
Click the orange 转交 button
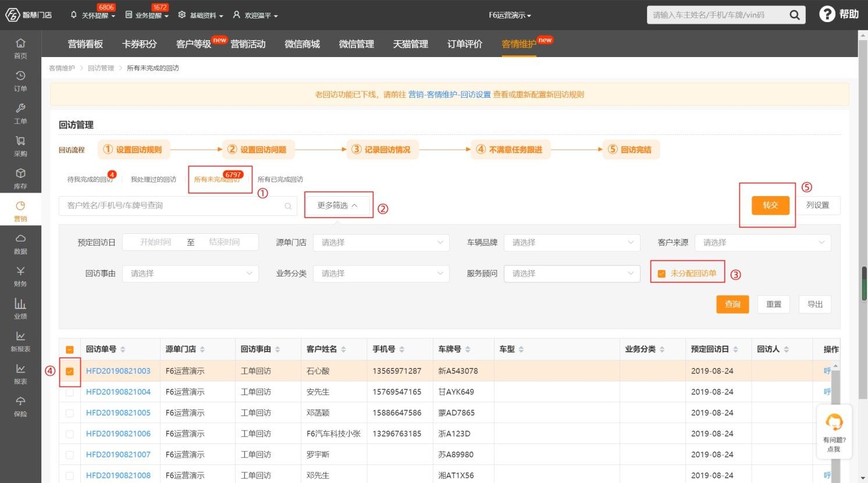[770, 205]
